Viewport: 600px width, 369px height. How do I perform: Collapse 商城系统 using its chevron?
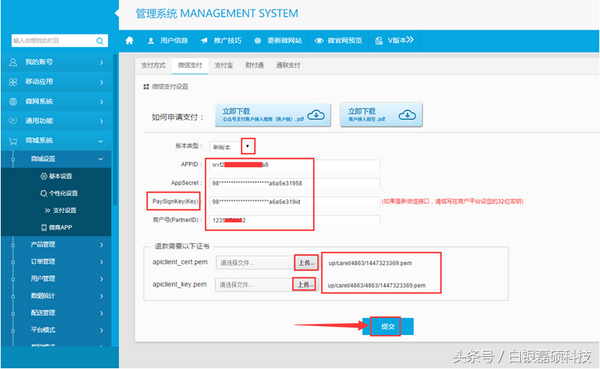click(x=100, y=141)
